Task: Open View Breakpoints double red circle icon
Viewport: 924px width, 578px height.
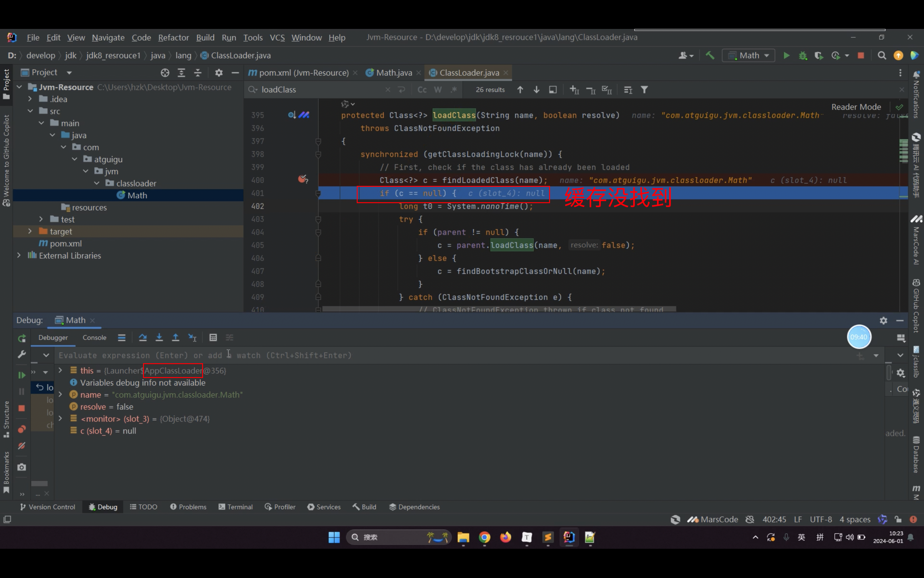Action: click(22, 429)
